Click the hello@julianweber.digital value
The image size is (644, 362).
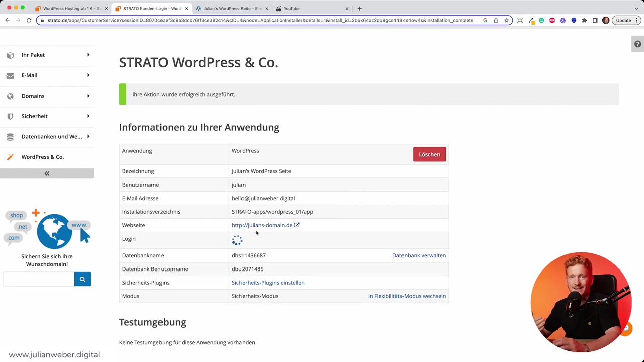(263, 198)
